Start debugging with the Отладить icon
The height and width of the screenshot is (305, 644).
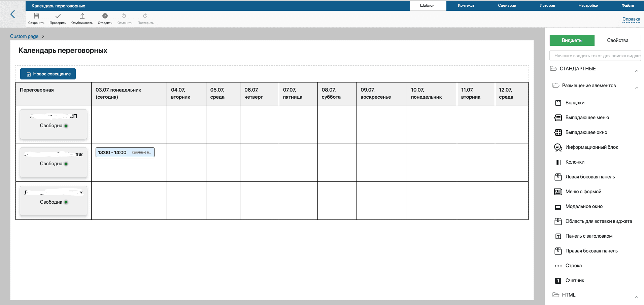(x=105, y=16)
